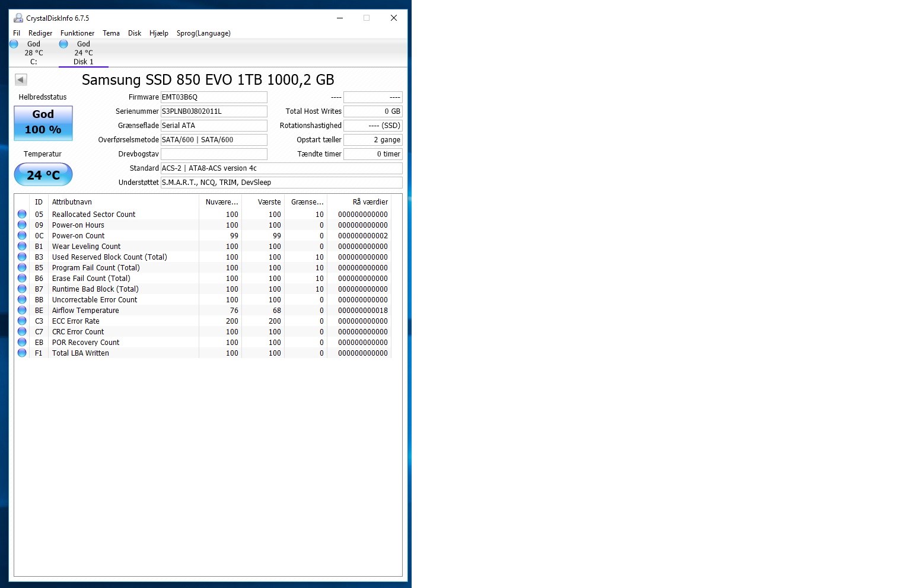Click status orb for CRC Error Count
The height and width of the screenshot is (588, 911).
22,331
